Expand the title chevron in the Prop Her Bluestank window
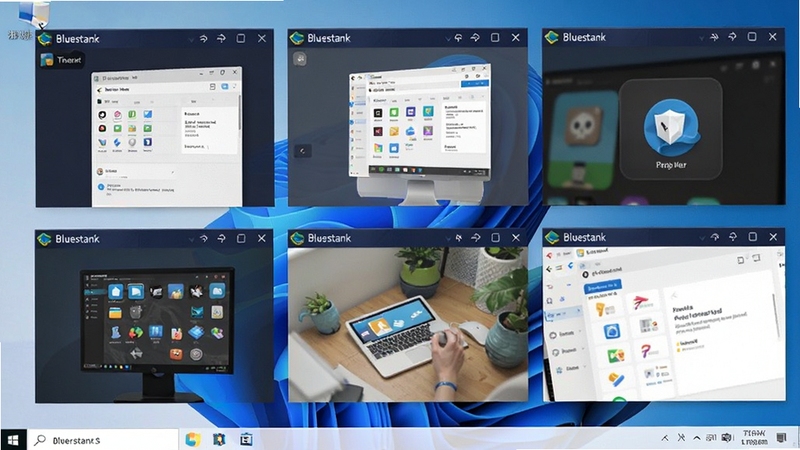This screenshot has height=450, width=800. [702, 37]
